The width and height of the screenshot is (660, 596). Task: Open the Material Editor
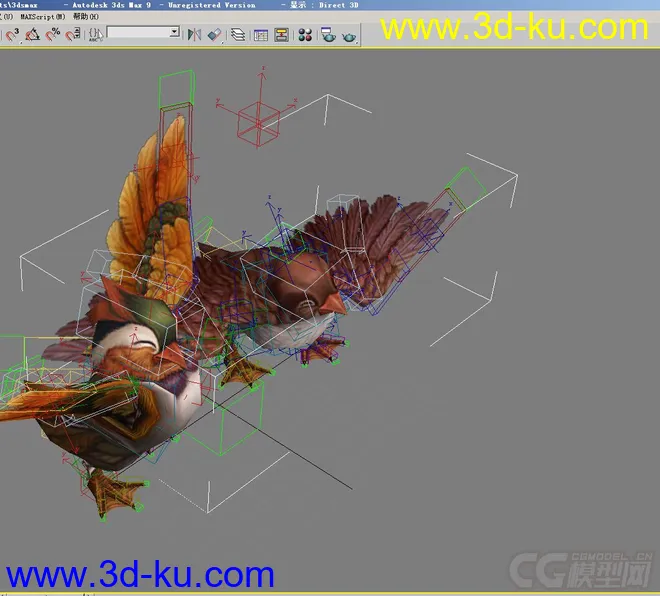click(305, 35)
